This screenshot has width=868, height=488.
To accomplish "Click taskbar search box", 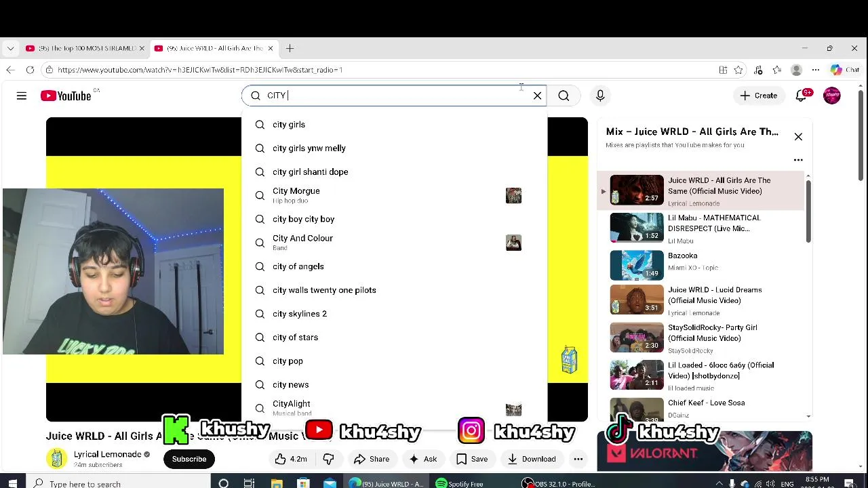I will [119, 483].
